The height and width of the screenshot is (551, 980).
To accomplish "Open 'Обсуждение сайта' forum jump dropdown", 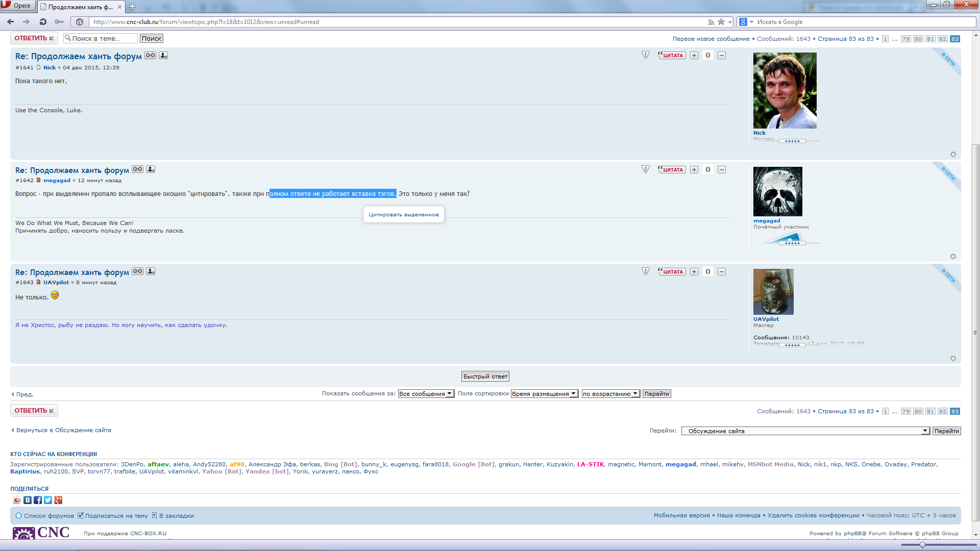I will (x=805, y=431).
